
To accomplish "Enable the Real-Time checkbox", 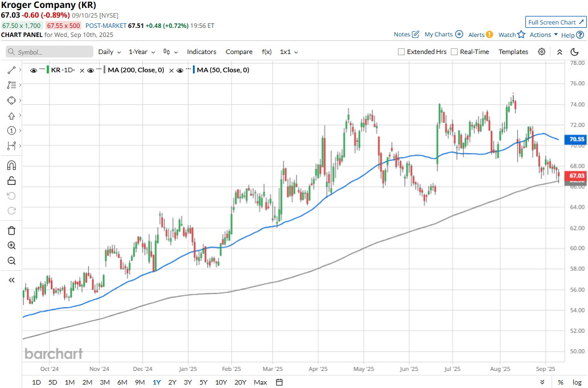I will click(454, 52).
